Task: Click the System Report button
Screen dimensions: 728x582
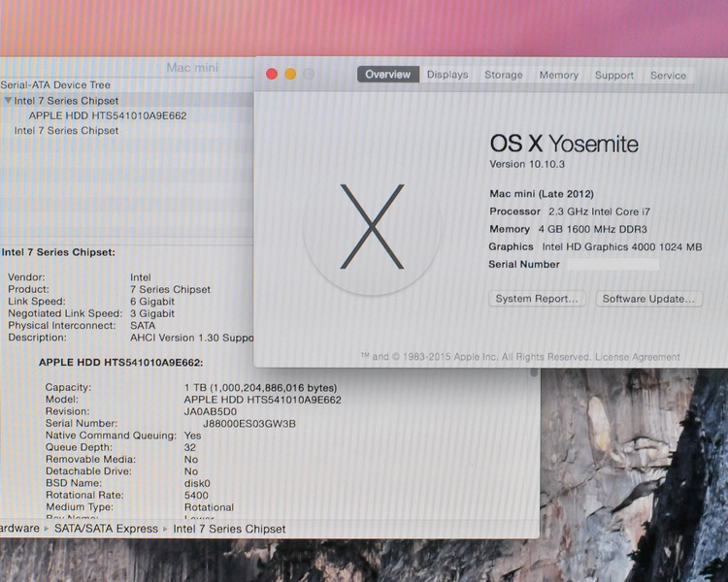Action: pyautogui.click(x=537, y=299)
